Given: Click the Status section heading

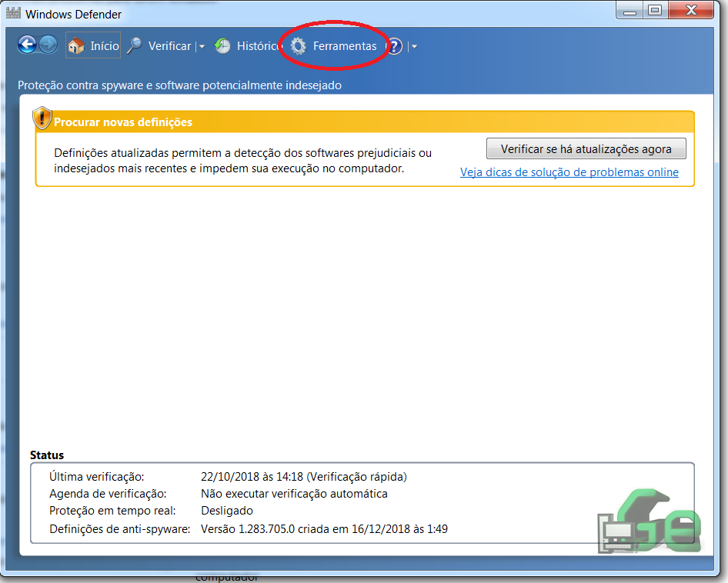Looking at the screenshot, I should pos(47,455).
